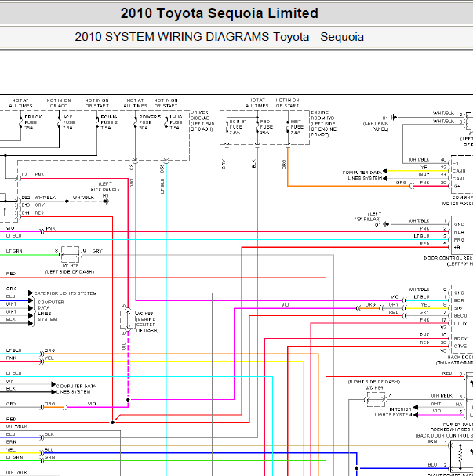
Task: Click the '2010 Toyota Sequoia Limited' heading
Action: coord(219,13)
